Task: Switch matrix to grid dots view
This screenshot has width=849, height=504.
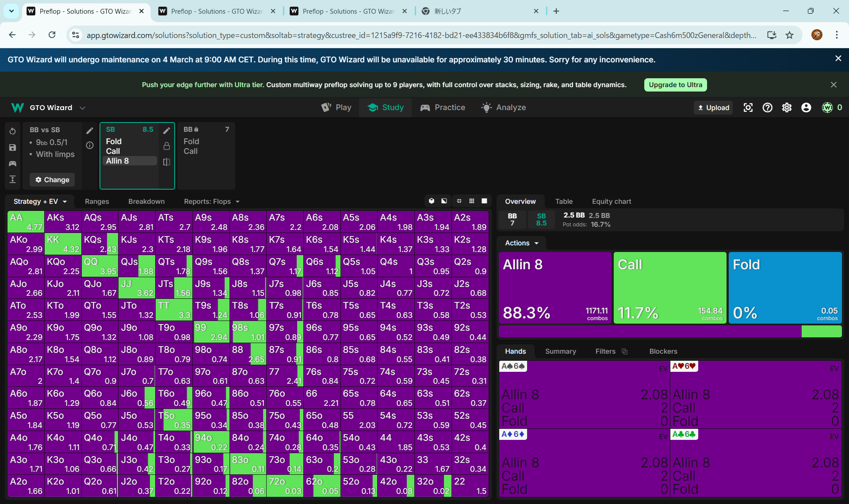Action: point(472,201)
